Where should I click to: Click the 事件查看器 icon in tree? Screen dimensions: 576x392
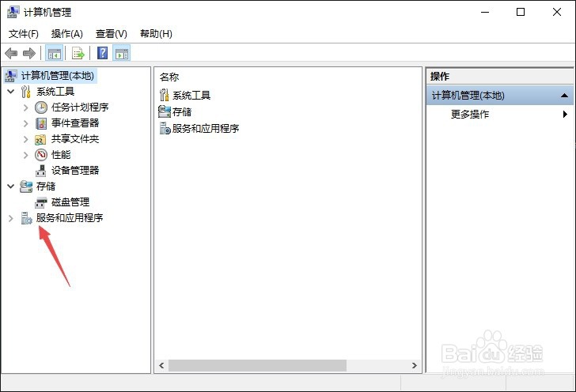tap(41, 123)
